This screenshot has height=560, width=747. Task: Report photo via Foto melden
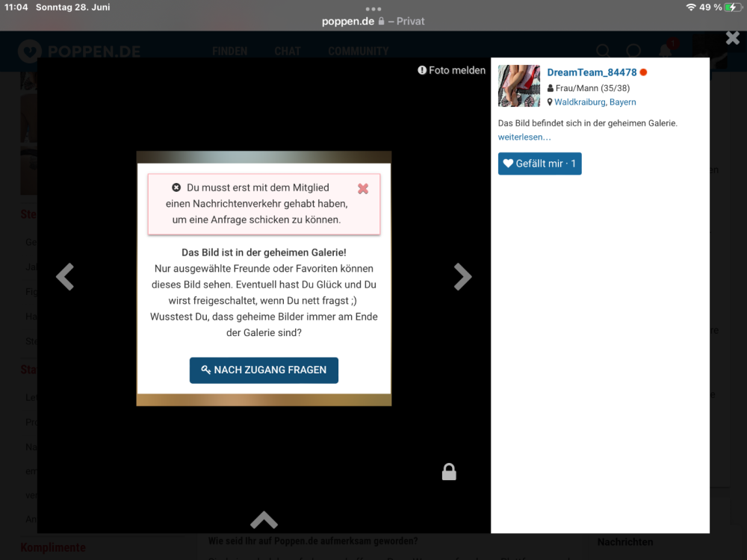pyautogui.click(x=452, y=70)
